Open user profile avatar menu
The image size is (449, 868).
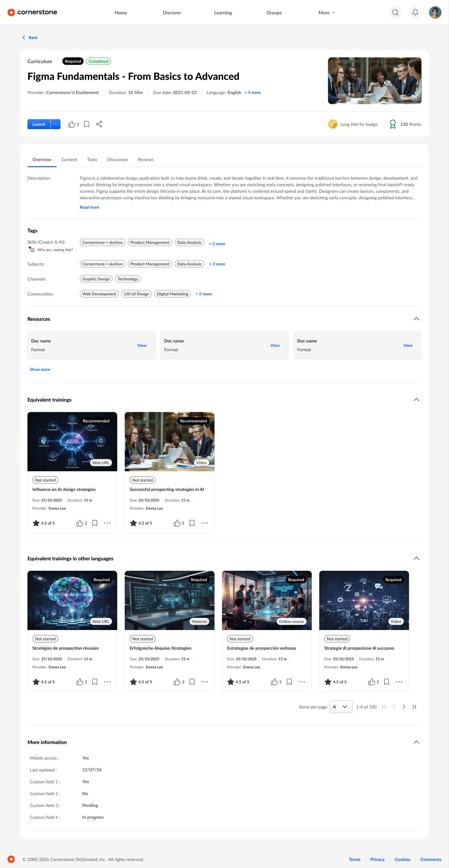(x=435, y=13)
